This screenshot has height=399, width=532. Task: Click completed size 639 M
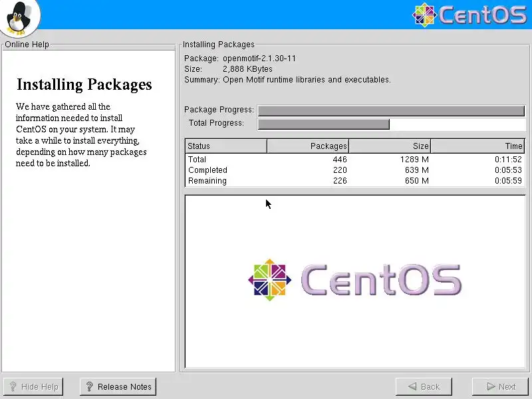(417, 170)
